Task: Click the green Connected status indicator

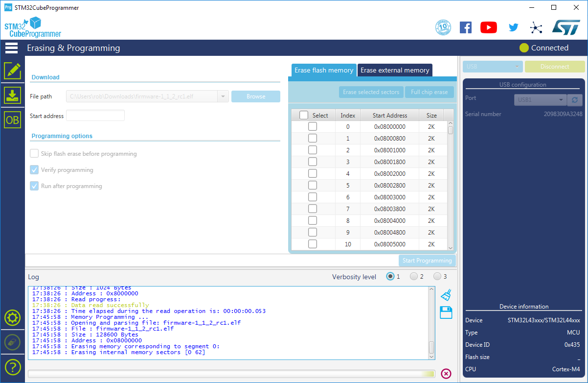Action: tap(524, 48)
